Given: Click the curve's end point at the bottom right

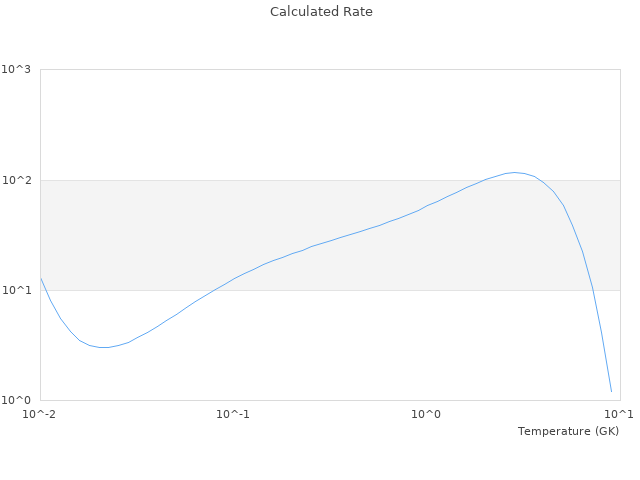Looking at the screenshot, I should tap(611, 391).
